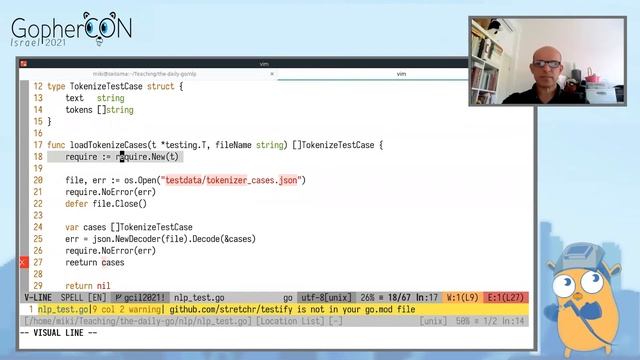Click the W:1(L9) warning count segment
The height and width of the screenshot is (360, 640).
point(462,298)
